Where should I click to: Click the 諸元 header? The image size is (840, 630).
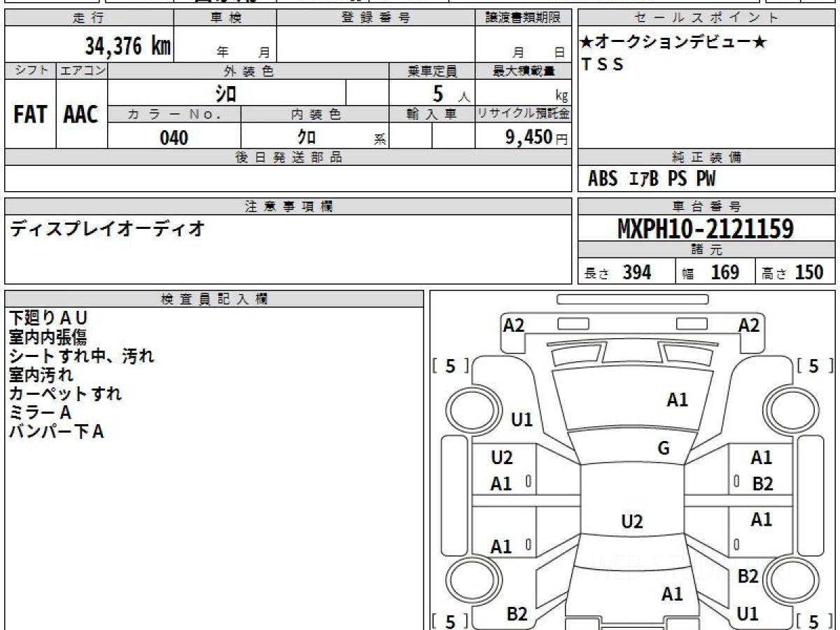[707, 250]
